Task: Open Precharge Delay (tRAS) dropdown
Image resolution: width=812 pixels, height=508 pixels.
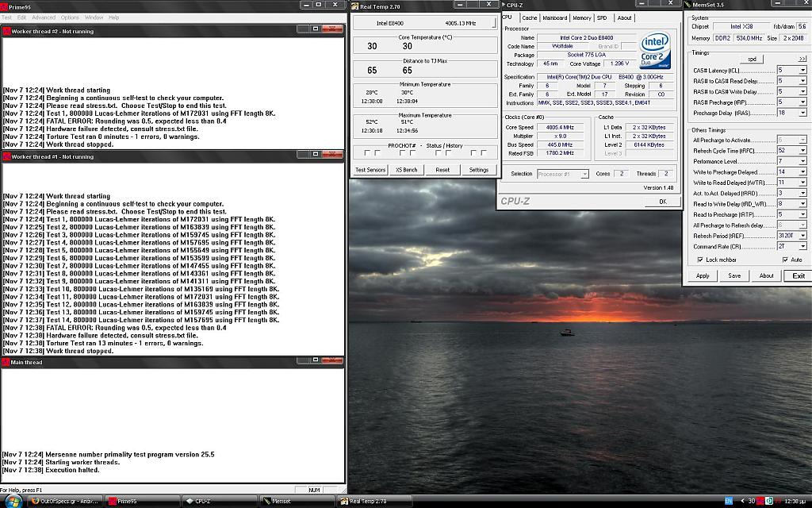Action: tap(802, 113)
